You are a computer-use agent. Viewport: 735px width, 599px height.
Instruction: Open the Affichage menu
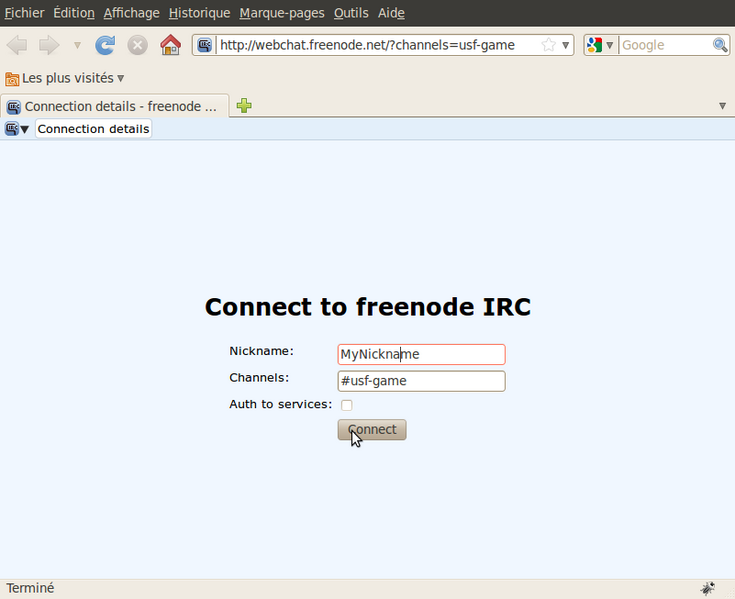coord(131,13)
